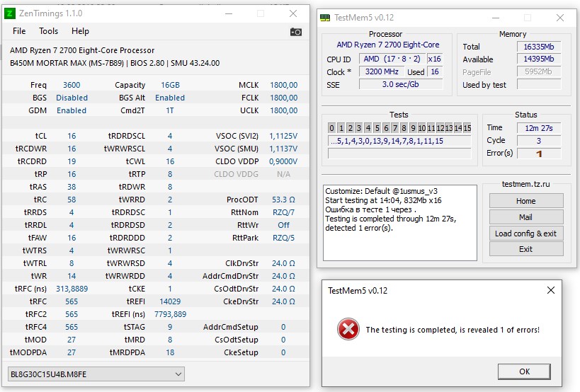The image size is (580, 392).
Task: Click the RttNom value RZQ/7
Action: pos(283,212)
